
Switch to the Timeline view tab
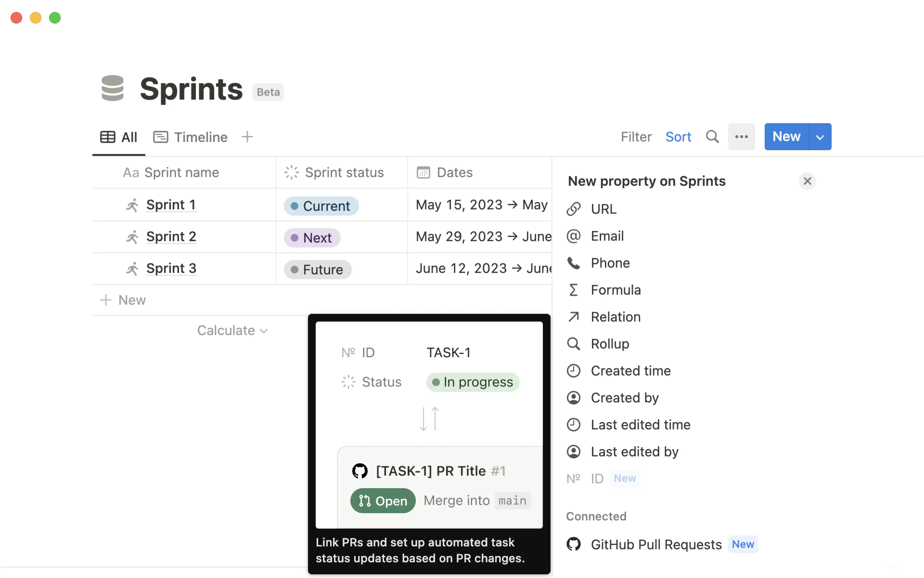(x=190, y=137)
